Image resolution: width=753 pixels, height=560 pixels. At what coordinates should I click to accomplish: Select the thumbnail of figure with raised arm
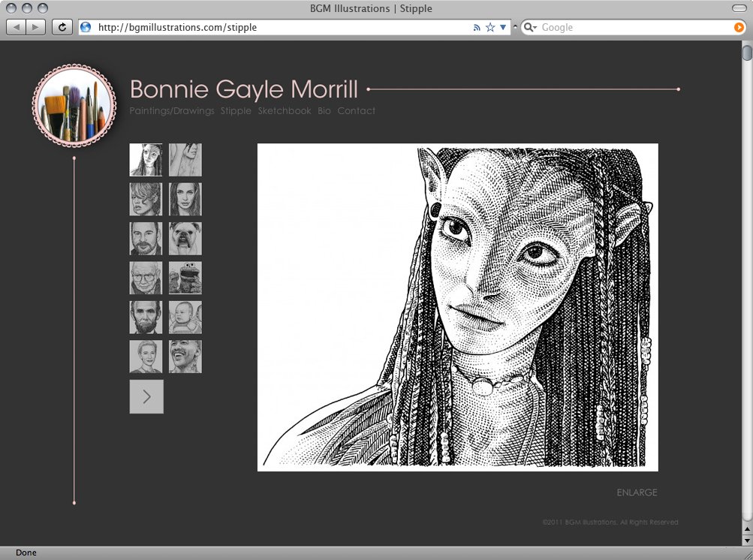click(x=185, y=159)
